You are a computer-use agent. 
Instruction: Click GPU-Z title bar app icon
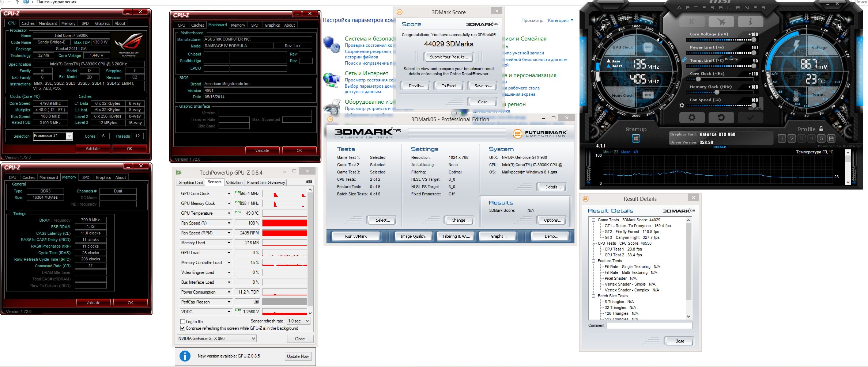click(x=179, y=172)
